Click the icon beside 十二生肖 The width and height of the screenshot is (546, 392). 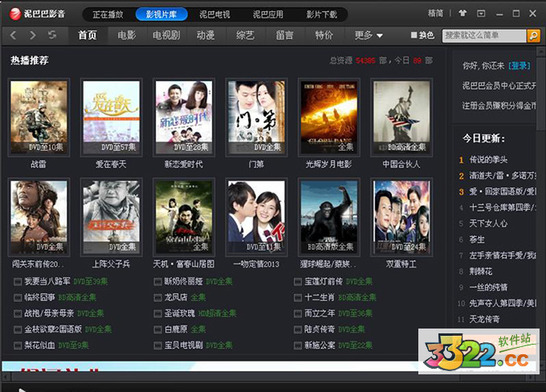coord(298,297)
